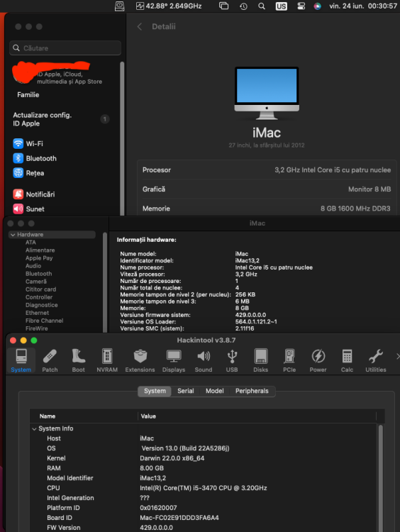Open the System tool in Hackintool toolbar

point(21,360)
